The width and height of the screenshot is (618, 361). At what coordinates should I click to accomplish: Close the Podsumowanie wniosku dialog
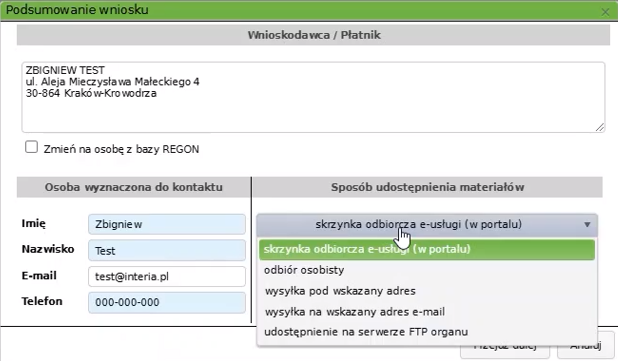(605, 12)
